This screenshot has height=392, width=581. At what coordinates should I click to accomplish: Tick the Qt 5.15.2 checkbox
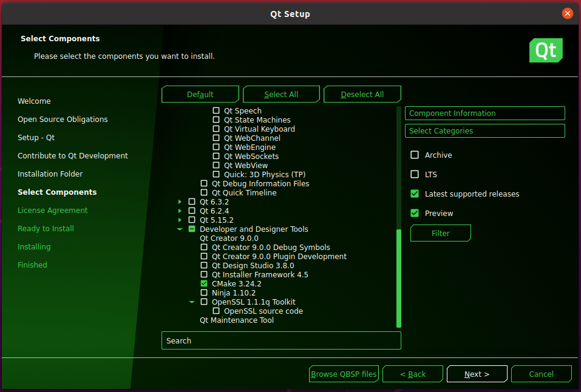click(192, 220)
